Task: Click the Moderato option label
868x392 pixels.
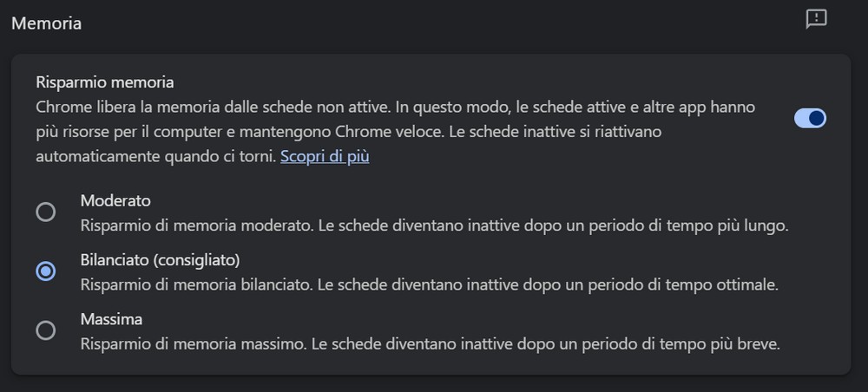Action: click(x=115, y=200)
